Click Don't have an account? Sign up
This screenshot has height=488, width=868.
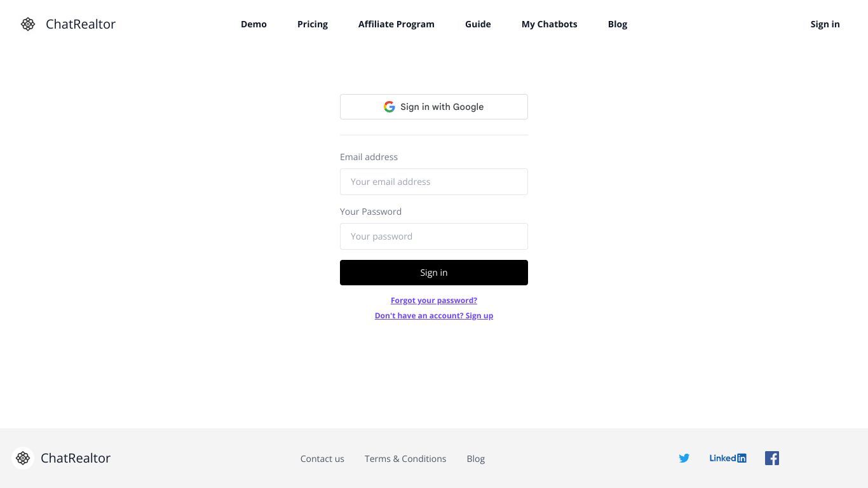[434, 316]
